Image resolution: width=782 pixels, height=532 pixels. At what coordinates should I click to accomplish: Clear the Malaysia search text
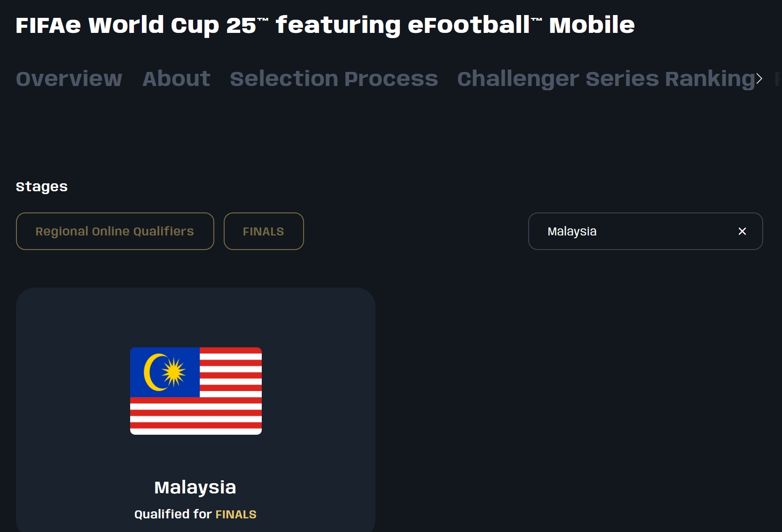[x=742, y=231]
